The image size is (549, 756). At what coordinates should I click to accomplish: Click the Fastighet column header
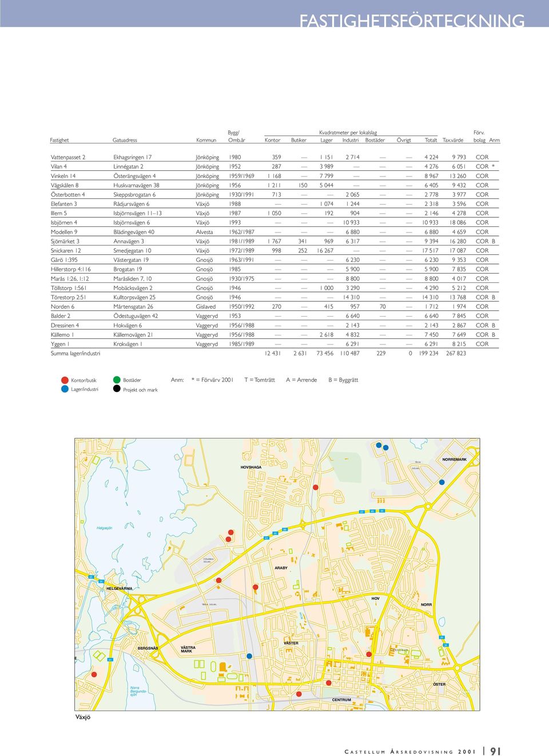[59, 140]
